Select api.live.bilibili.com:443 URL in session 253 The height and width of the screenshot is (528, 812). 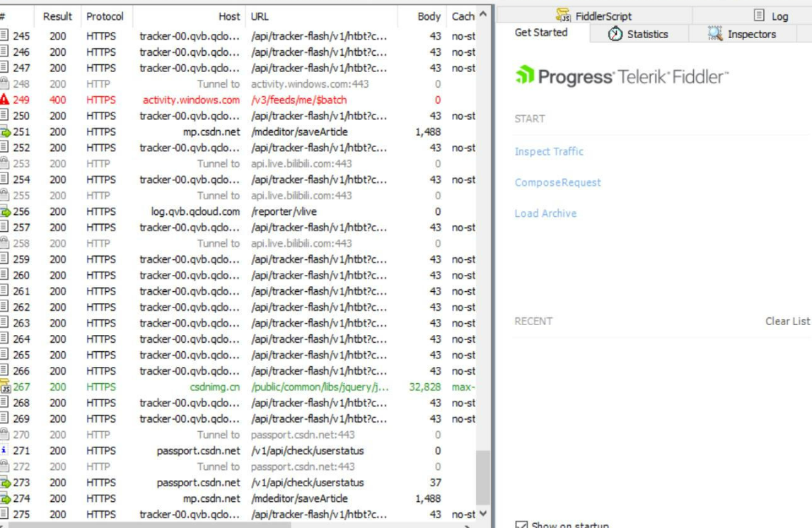tap(301, 163)
